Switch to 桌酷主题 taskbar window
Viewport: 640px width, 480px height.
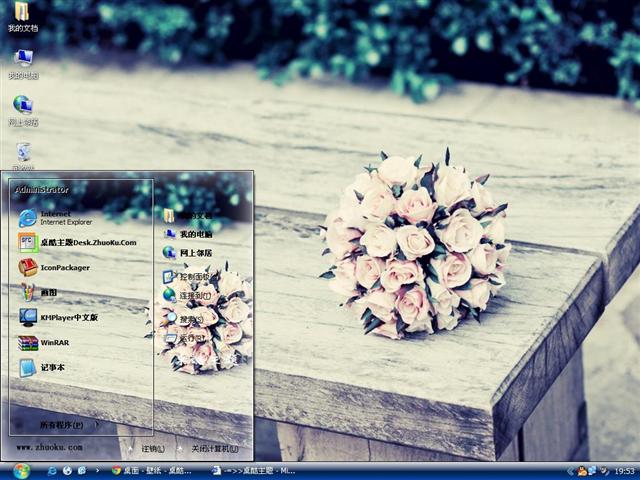point(254,471)
